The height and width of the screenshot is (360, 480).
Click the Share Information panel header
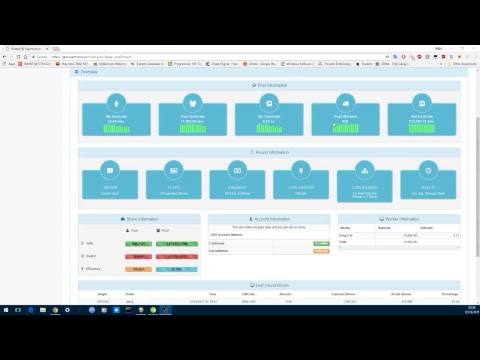tap(139, 219)
